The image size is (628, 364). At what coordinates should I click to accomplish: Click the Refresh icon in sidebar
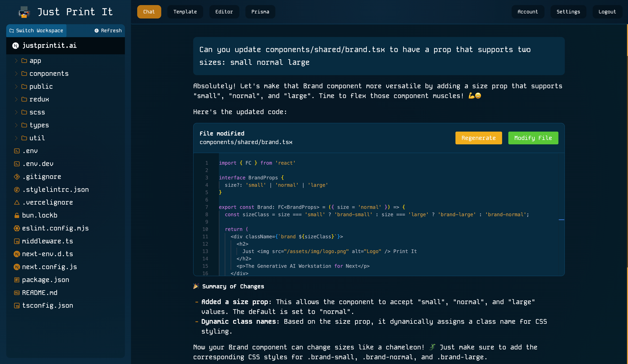click(97, 30)
